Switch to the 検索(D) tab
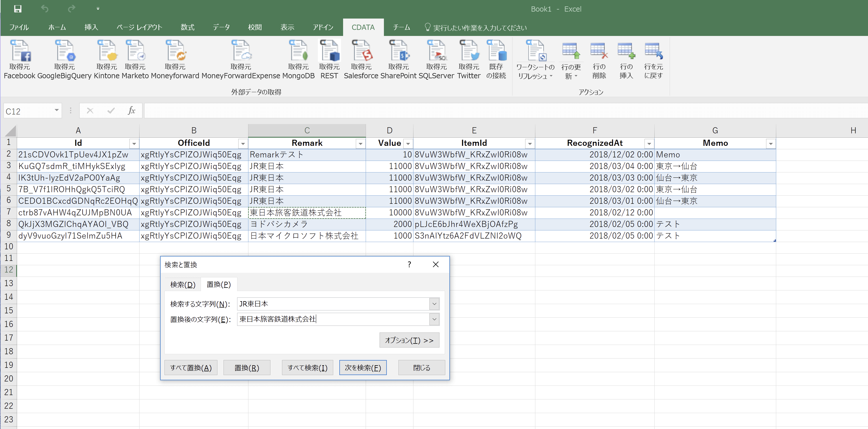 coord(183,284)
